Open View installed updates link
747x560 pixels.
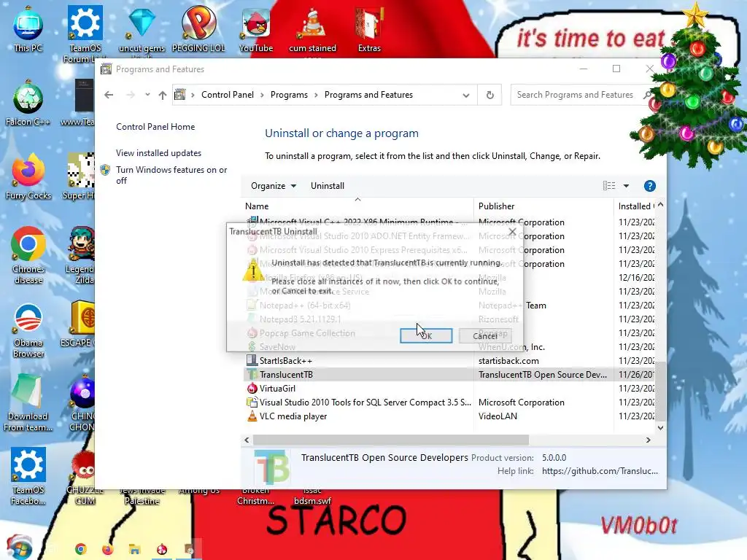pos(158,153)
